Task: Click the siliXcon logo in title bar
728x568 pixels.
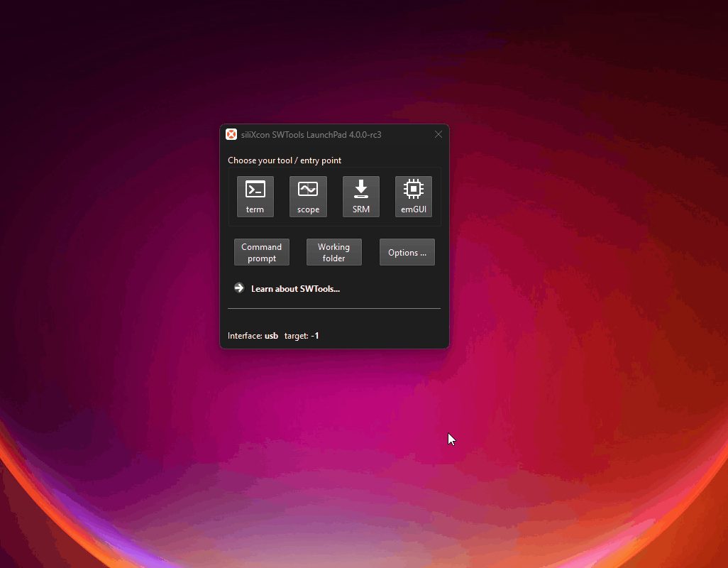Action: click(231, 135)
